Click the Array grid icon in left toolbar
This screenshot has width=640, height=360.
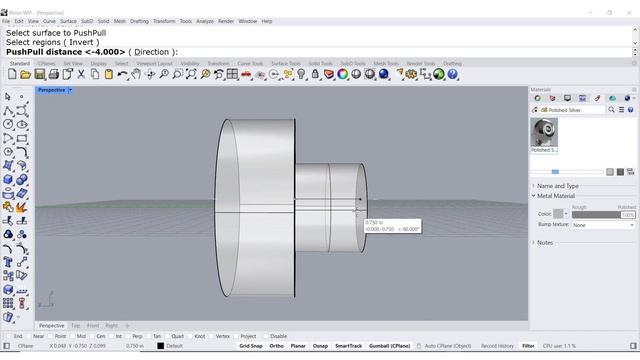tap(8, 303)
